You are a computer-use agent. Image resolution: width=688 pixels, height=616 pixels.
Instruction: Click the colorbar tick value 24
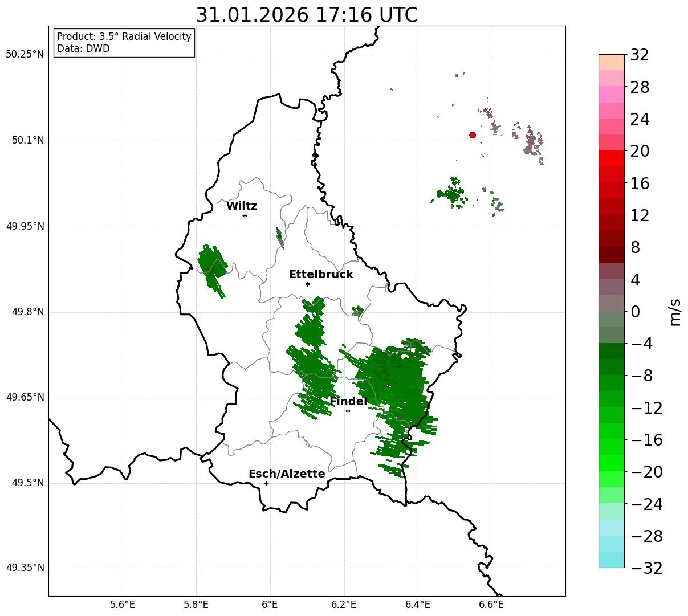click(x=640, y=120)
